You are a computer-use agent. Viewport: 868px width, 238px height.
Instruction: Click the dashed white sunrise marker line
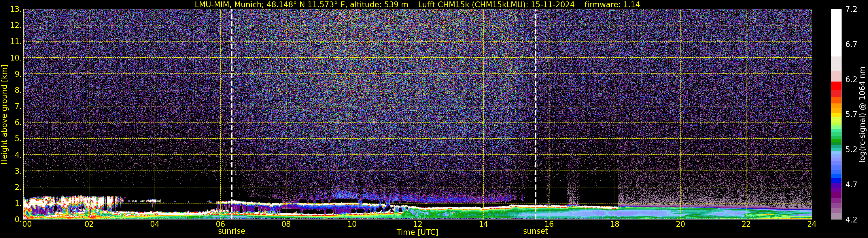coord(232,114)
